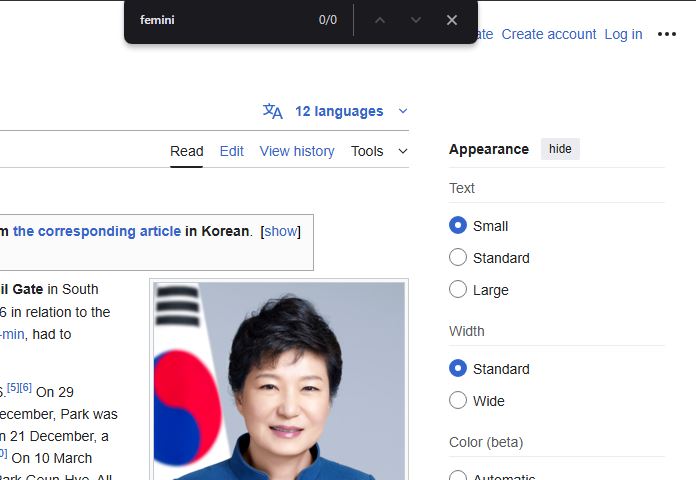Select Automatic color option
The height and width of the screenshot is (480, 696).
tap(458, 476)
